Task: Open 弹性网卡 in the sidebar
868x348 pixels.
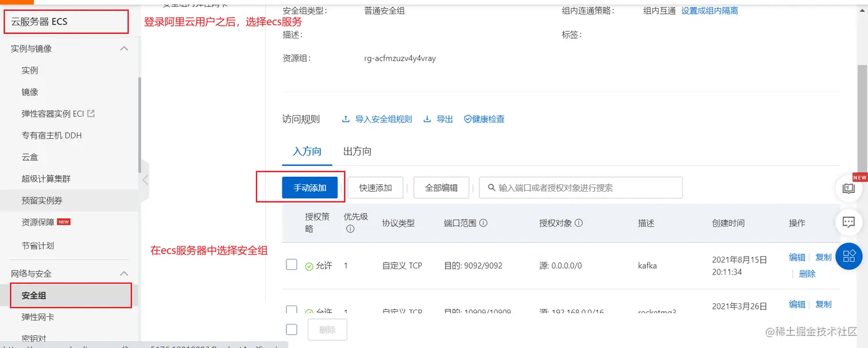Action: (x=38, y=317)
